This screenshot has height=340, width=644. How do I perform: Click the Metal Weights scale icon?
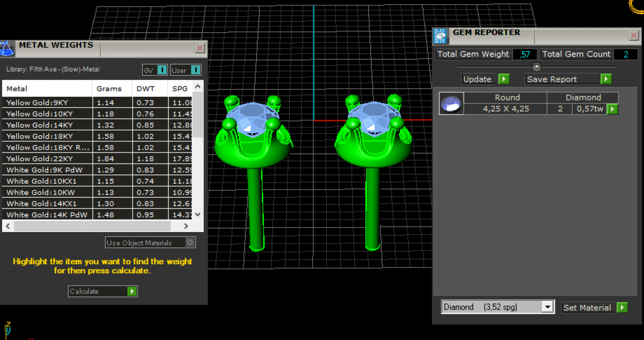[7, 48]
